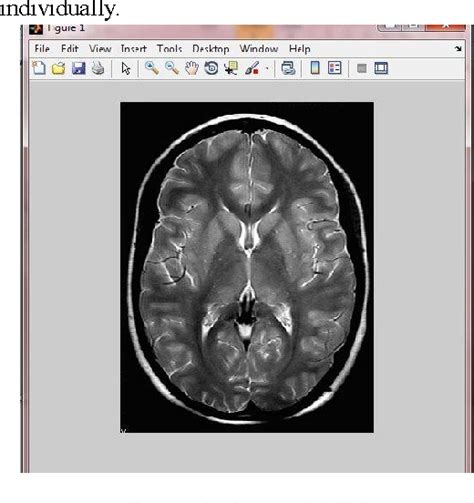Screen dimensions: 474x503
Task: Save the figure with the floppy disk icon
Action: (x=79, y=68)
